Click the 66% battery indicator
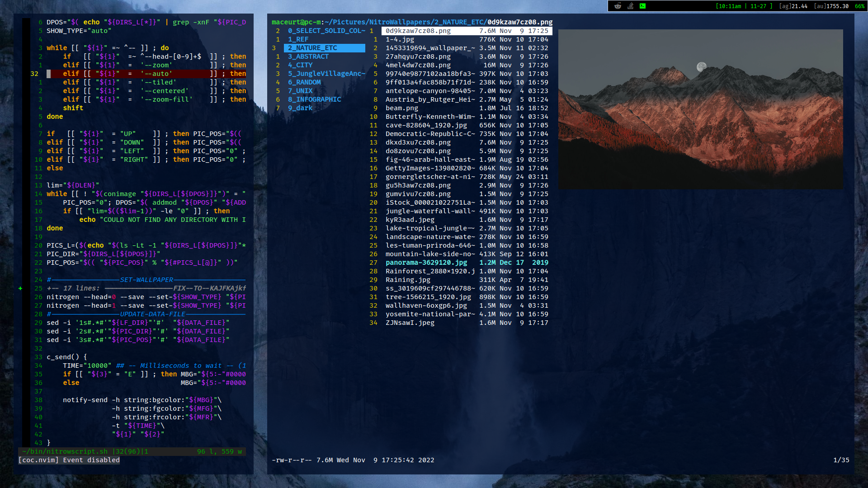The height and width of the screenshot is (488, 868). point(859,6)
